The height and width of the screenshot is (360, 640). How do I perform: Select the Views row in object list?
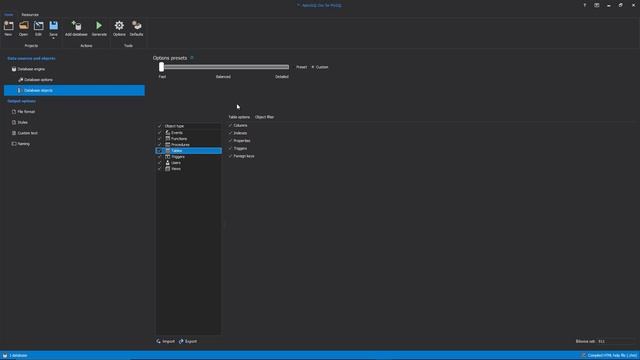click(189, 169)
